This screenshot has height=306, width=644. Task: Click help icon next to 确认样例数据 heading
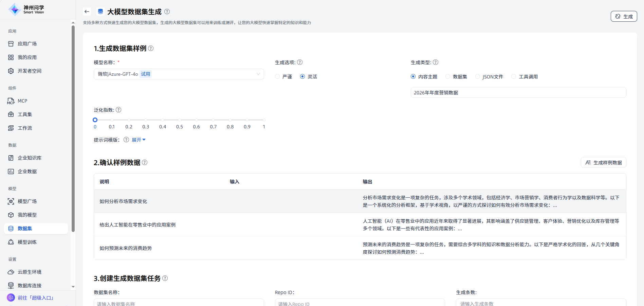(145, 162)
